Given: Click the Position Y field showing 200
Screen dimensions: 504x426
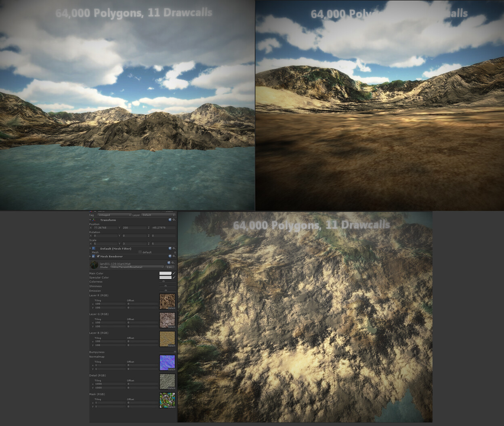Looking at the screenshot, I should tap(133, 228).
